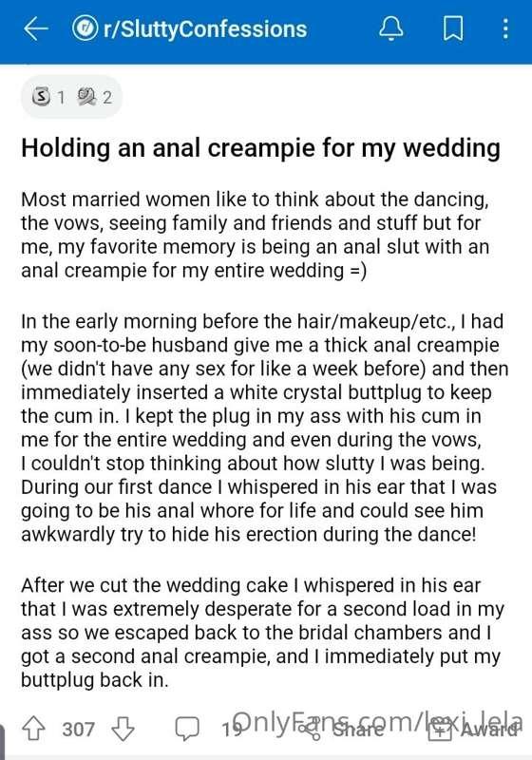Tap the 307 vote score

click(x=78, y=729)
